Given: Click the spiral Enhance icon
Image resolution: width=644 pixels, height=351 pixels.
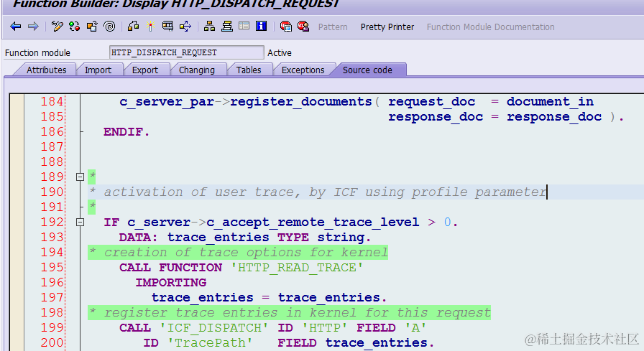Looking at the screenshot, I should [110, 27].
